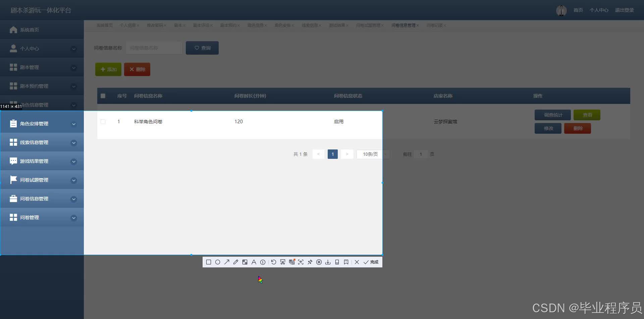
Task: Select page 1 in pagination
Action: tap(332, 154)
